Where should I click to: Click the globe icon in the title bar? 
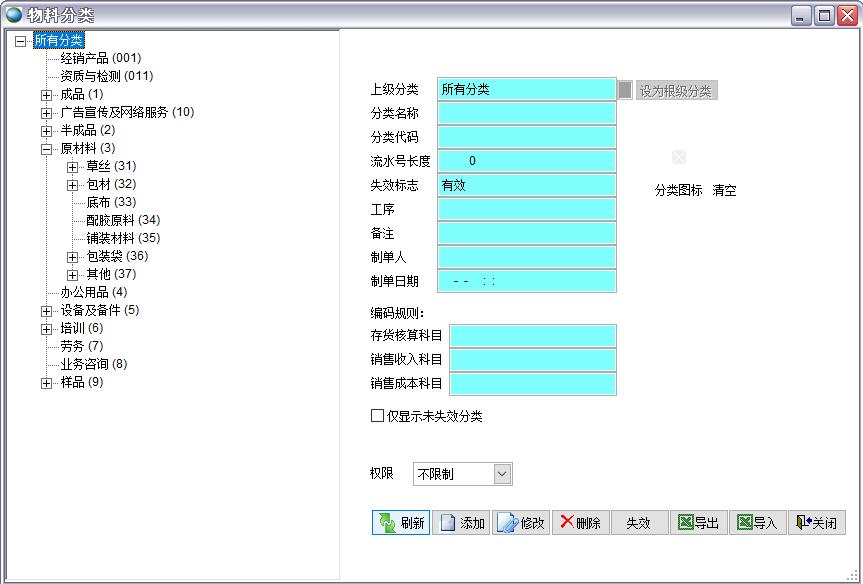pyautogui.click(x=14, y=15)
